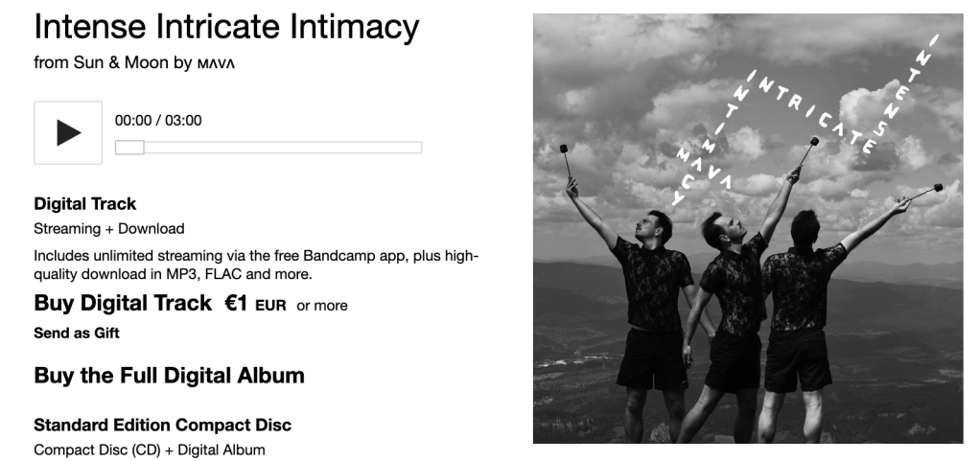Click Buy the Full Digital Album
980x461 pixels.
[x=170, y=376]
